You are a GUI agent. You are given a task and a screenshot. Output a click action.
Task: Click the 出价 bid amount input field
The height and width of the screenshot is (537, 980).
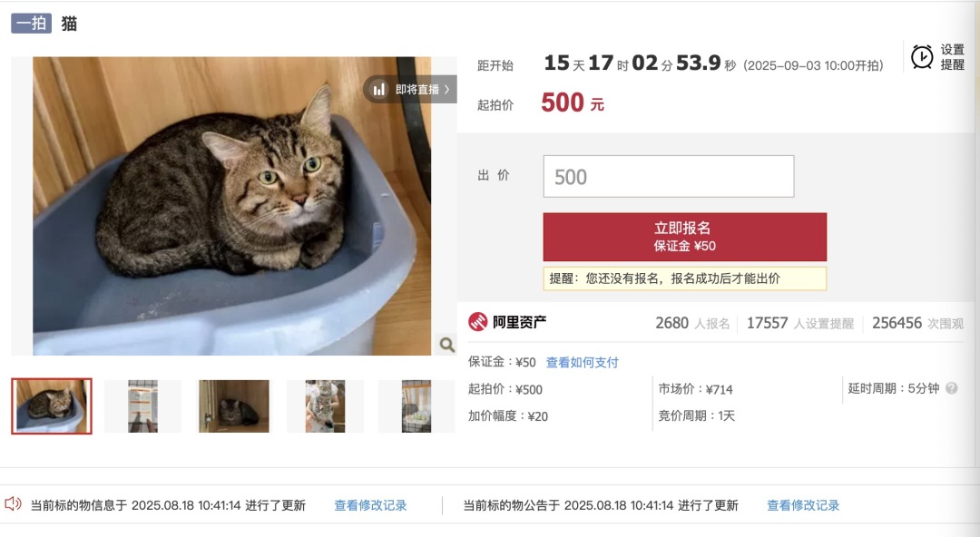coord(669,176)
